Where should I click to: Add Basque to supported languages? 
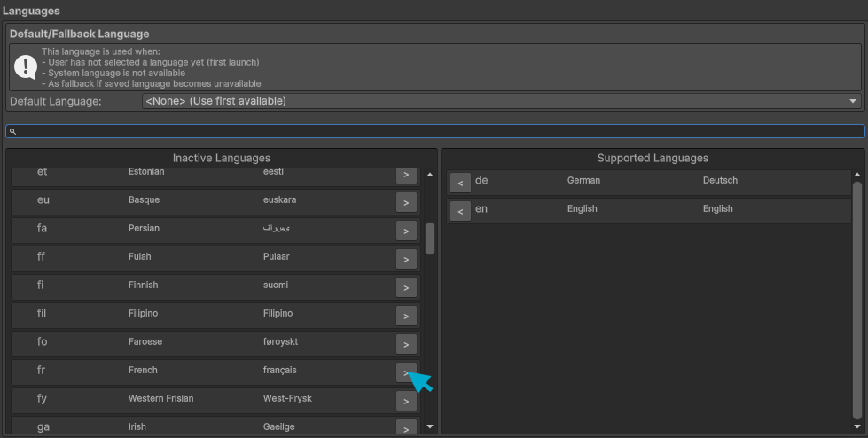pyautogui.click(x=406, y=202)
